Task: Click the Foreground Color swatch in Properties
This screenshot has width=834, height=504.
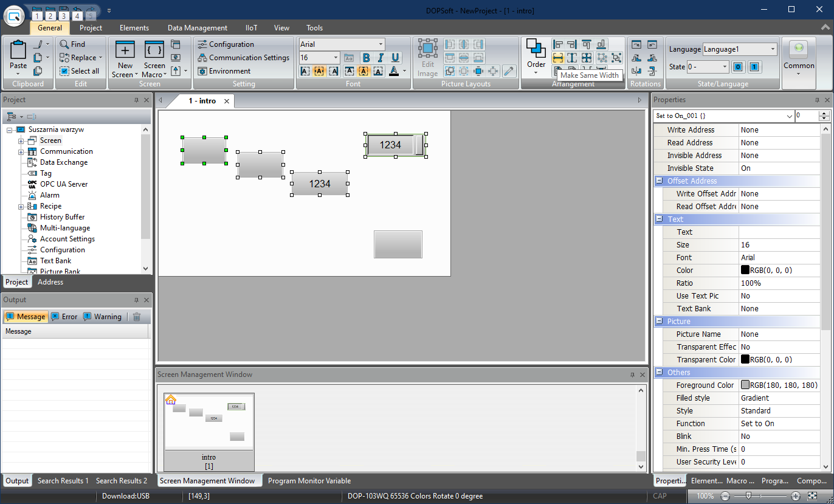Action: pyautogui.click(x=745, y=385)
